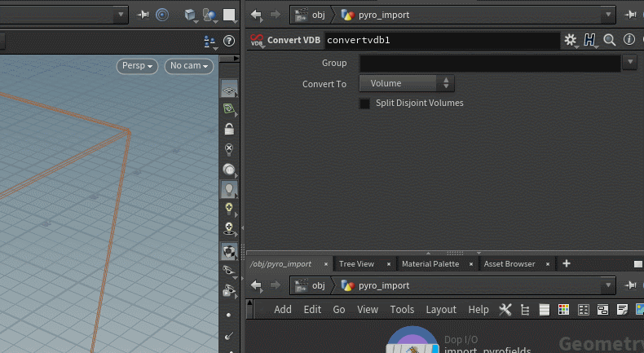
Task: Click the Convert VDB node type icon
Action: point(257,40)
